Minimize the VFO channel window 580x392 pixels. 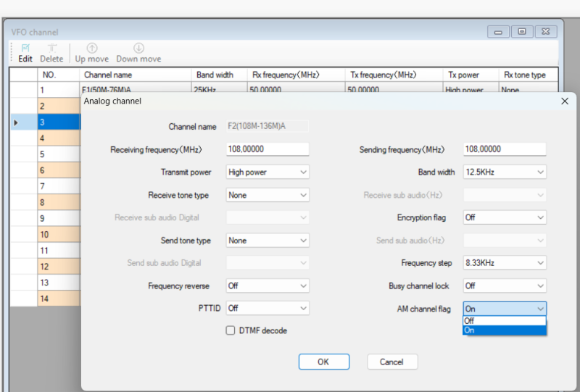click(x=498, y=32)
